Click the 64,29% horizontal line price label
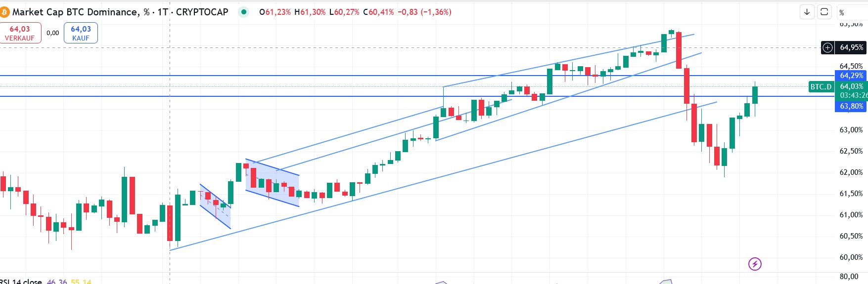Viewport: 868px width, 284px height. click(x=851, y=76)
